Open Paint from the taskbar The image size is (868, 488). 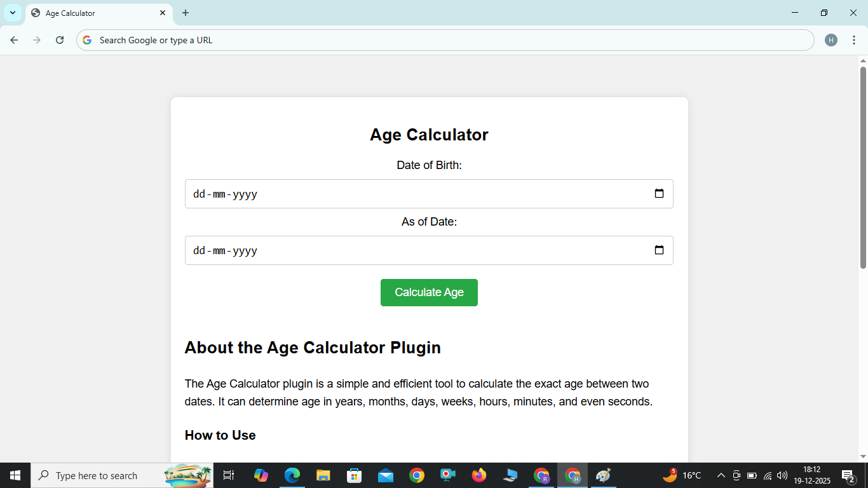pyautogui.click(x=602, y=475)
